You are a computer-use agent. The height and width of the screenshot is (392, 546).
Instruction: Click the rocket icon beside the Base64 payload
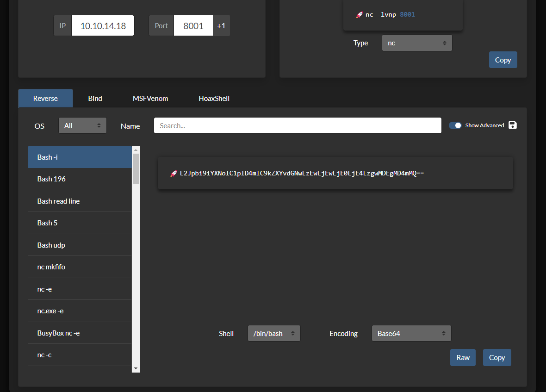click(x=174, y=174)
